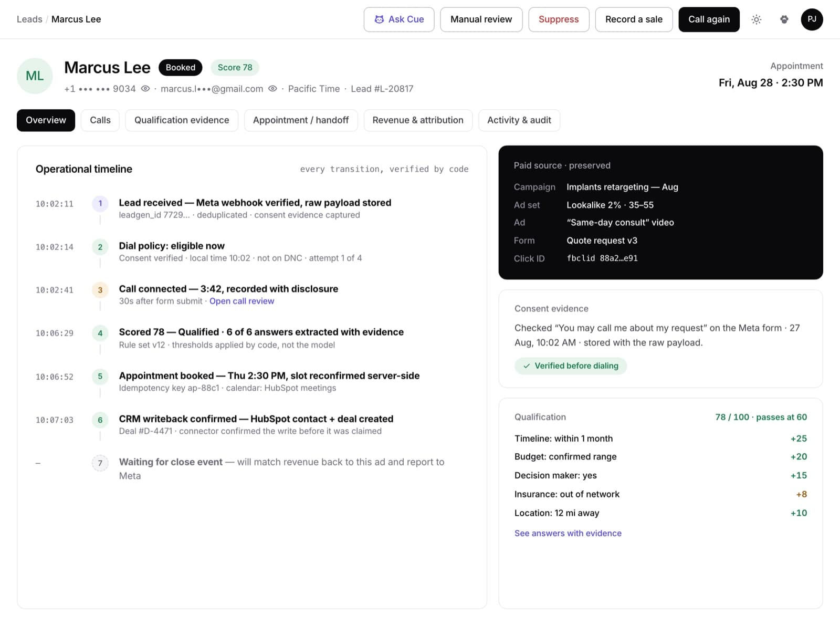Click the ML lead avatar
Image resolution: width=840 pixels, height=626 pixels.
point(35,76)
